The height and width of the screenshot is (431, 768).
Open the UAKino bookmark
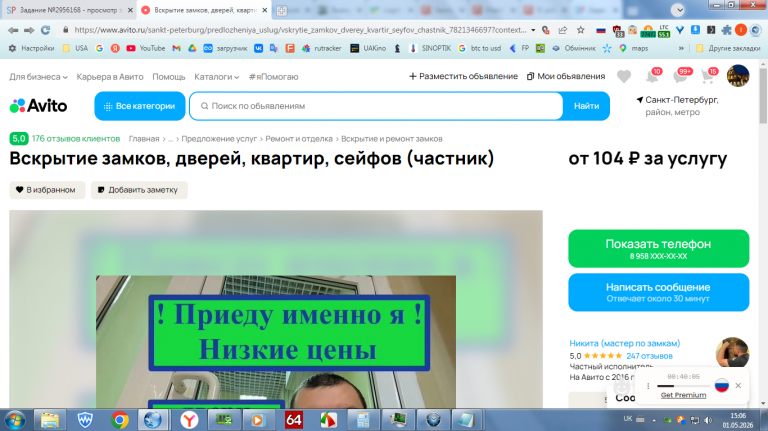tap(368, 48)
